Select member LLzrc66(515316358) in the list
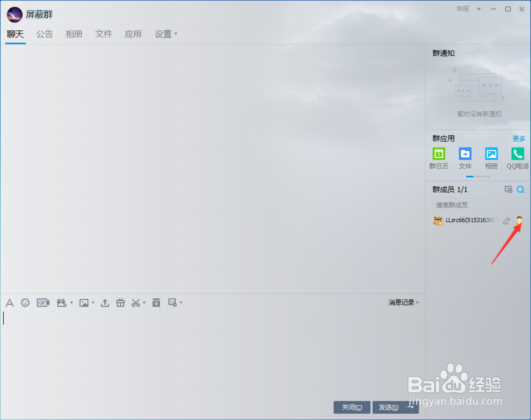Screen dimensions: 531x420 click(x=478, y=220)
